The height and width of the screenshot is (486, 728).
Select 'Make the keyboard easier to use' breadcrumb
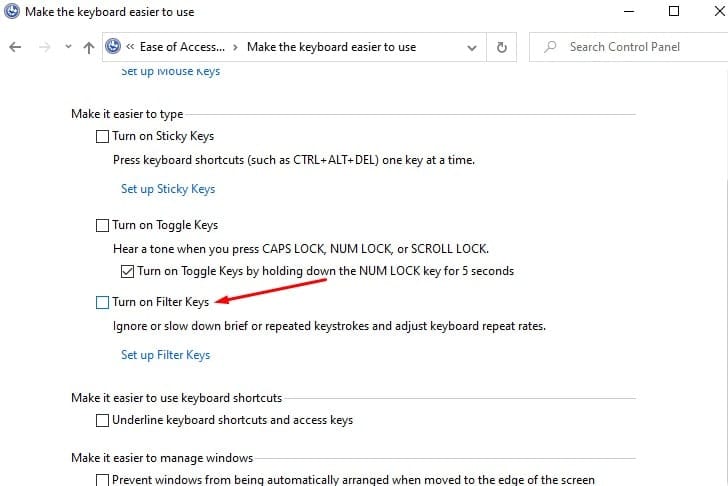click(332, 47)
